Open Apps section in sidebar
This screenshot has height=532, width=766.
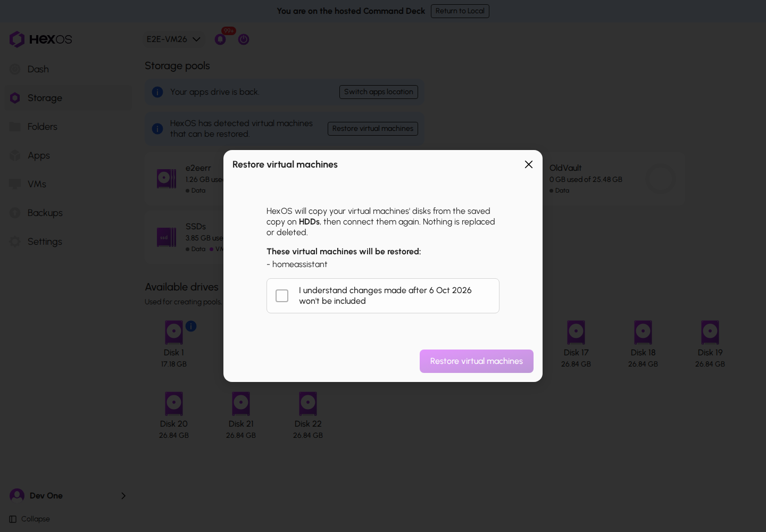[68, 155]
